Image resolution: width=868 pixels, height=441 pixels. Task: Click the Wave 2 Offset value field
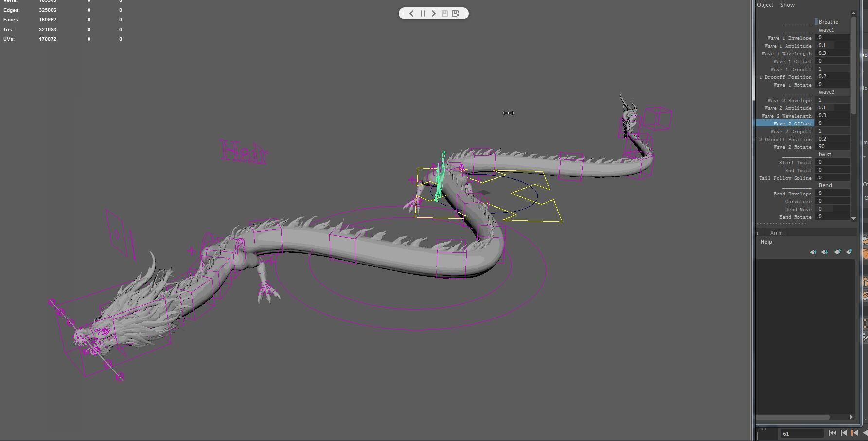coord(833,123)
